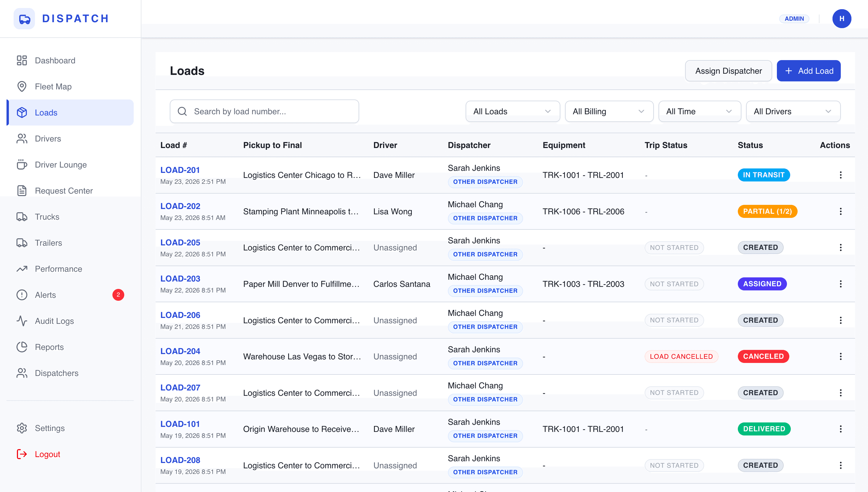
Task: Open actions menu for LOAD-201 row
Action: tap(840, 175)
